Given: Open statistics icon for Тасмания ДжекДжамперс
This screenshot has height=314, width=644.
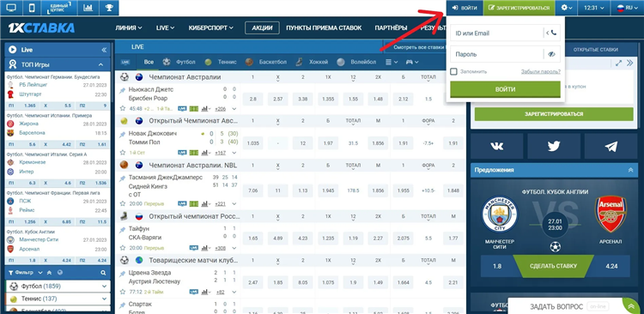Looking at the screenshot, I should [206, 203].
